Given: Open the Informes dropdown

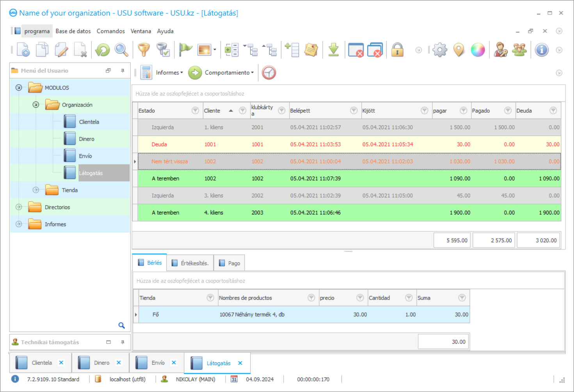Looking at the screenshot, I should pos(169,73).
